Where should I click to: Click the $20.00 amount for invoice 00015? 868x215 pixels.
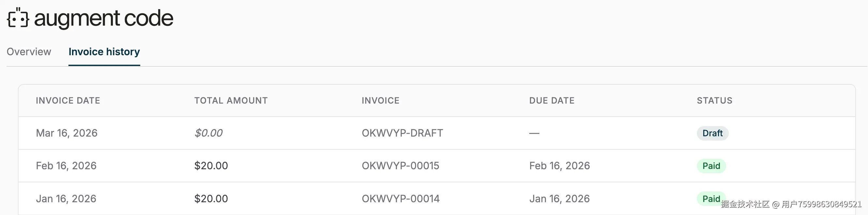click(x=211, y=166)
